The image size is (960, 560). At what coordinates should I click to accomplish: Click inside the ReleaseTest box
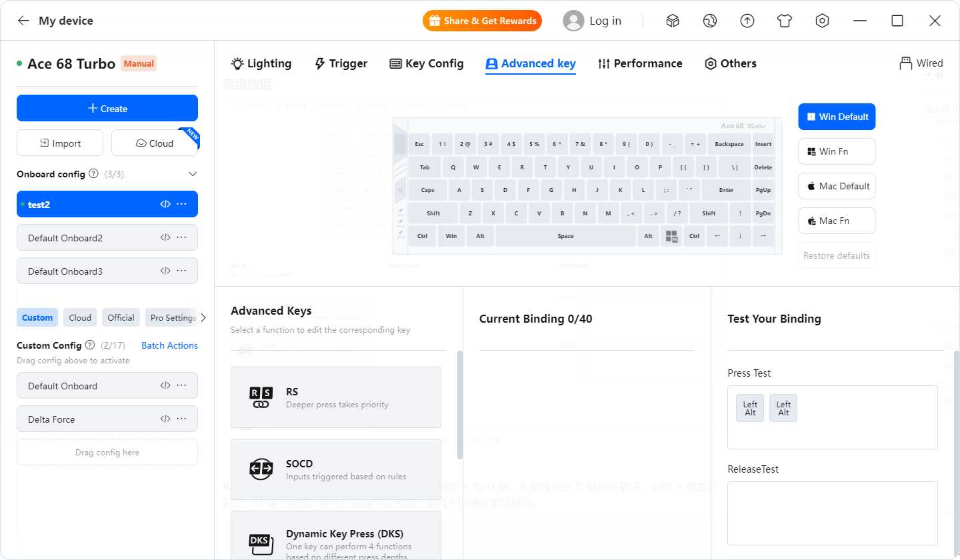tap(832, 513)
